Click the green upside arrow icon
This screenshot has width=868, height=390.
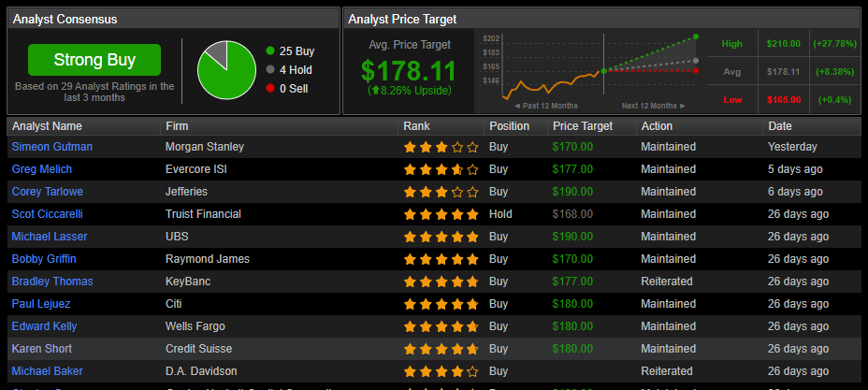click(x=375, y=90)
